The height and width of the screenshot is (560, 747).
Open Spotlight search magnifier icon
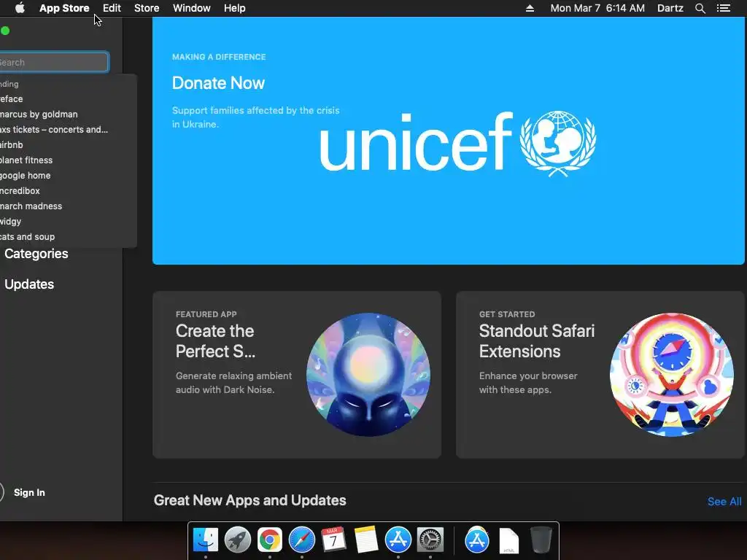click(x=700, y=8)
